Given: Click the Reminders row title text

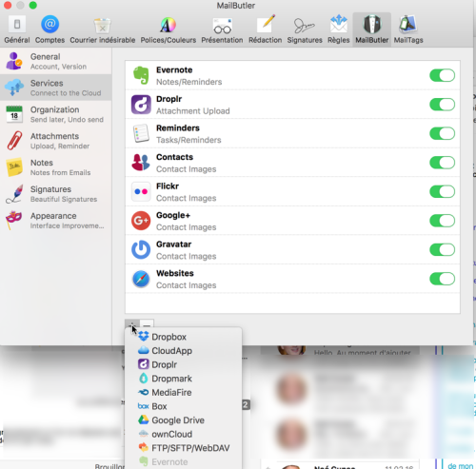Looking at the screenshot, I should (x=178, y=128).
